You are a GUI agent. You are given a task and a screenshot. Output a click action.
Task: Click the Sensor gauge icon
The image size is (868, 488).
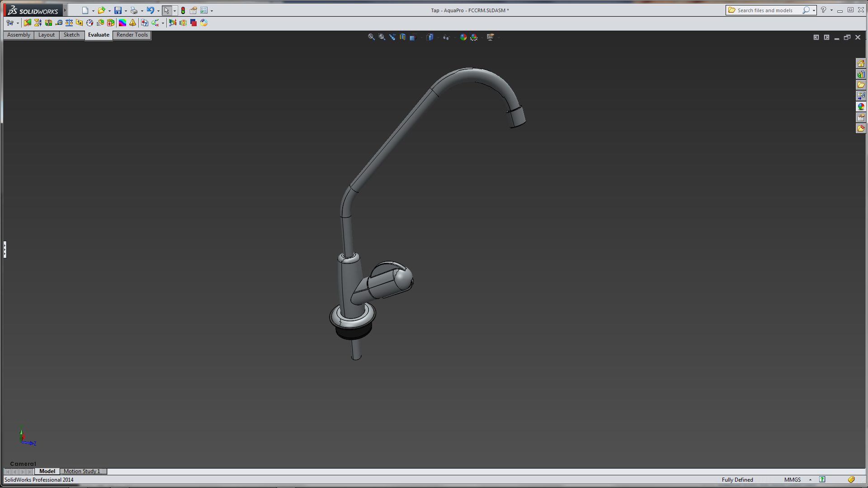[90, 23]
